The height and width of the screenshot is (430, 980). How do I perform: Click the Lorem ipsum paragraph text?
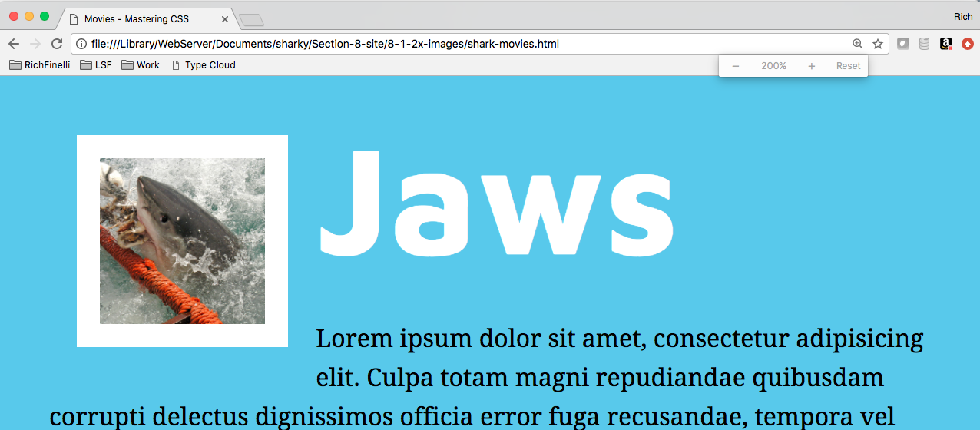[x=487, y=377]
